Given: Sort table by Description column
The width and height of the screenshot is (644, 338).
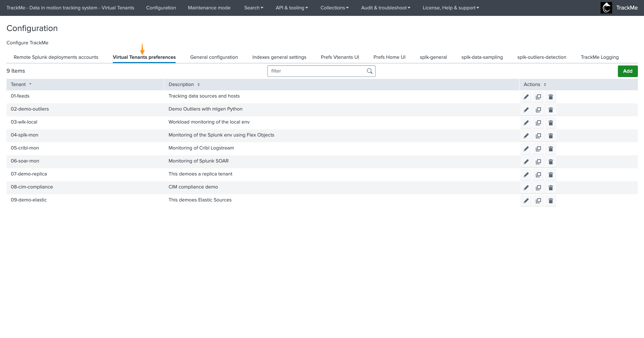Looking at the screenshot, I should 181,85.
